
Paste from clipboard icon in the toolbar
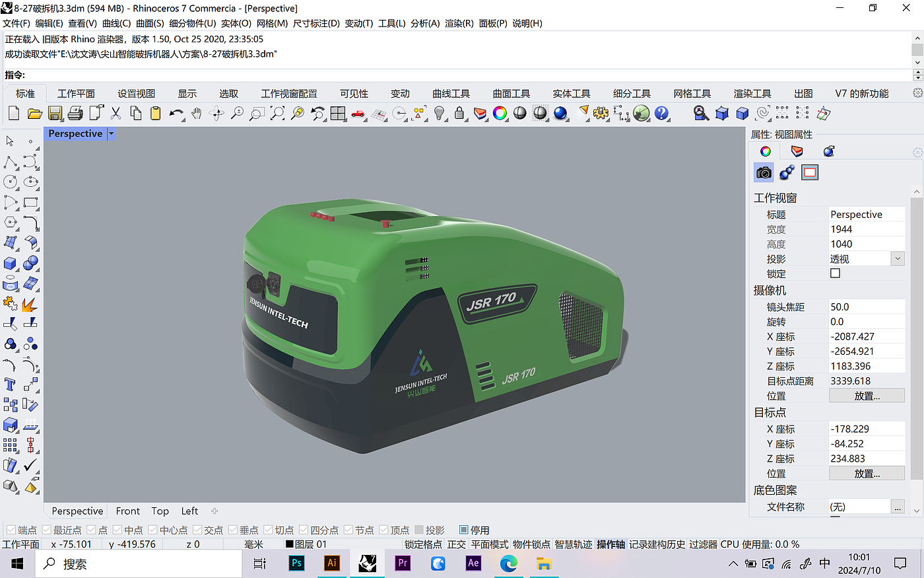pyautogui.click(x=156, y=114)
